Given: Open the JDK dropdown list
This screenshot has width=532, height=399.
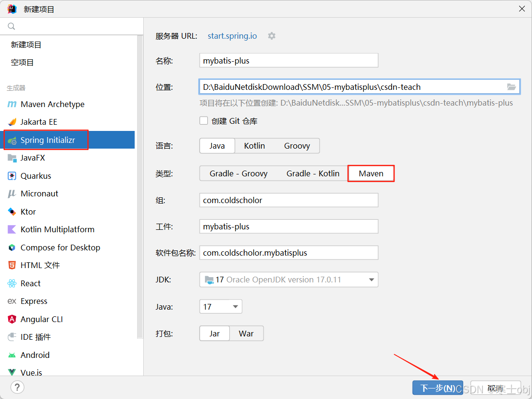Looking at the screenshot, I should [289, 280].
